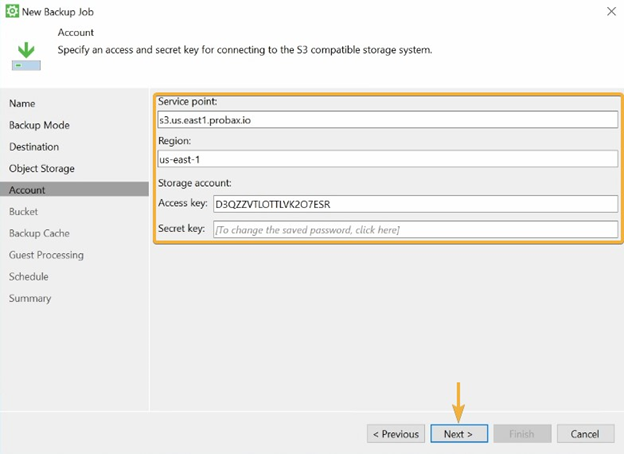Screen dimensions: 624x454
Task: Go back with < Previous button
Action: [x=396, y=434]
